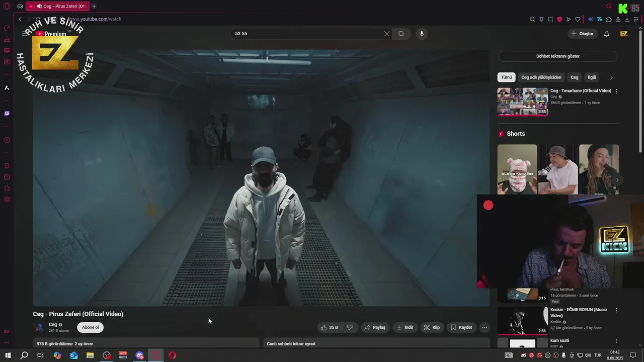Like the video with 35 B thumbs up
644x362 pixels.
click(x=330, y=327)
